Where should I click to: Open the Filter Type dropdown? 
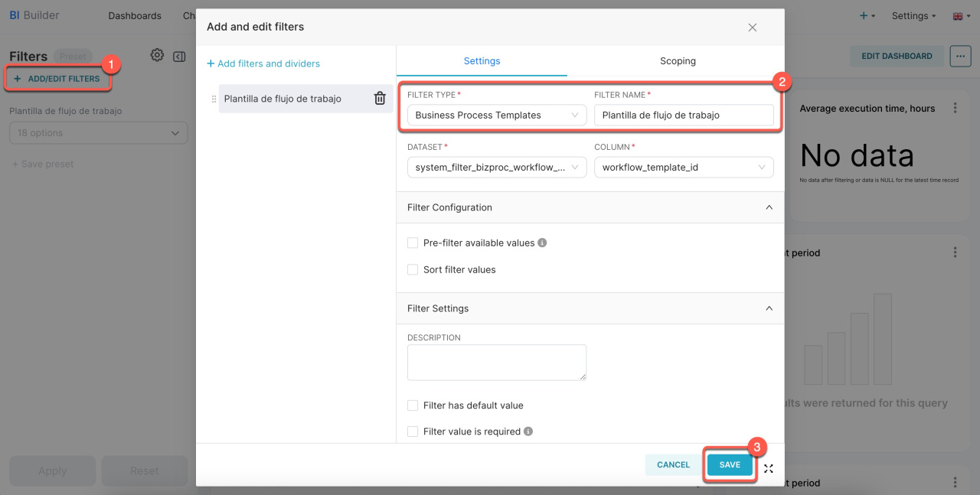(496, 116)
